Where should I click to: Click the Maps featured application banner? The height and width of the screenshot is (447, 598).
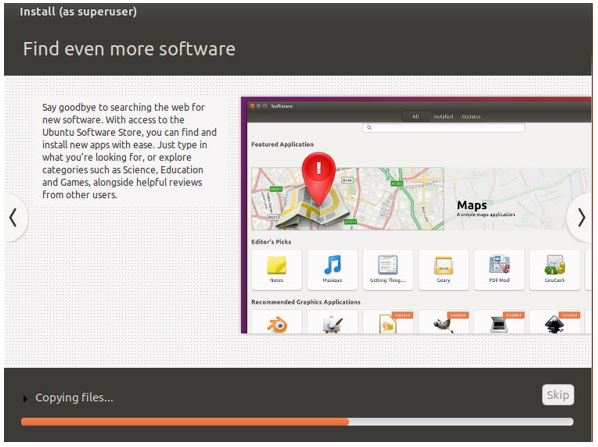(x=420, y=199)
